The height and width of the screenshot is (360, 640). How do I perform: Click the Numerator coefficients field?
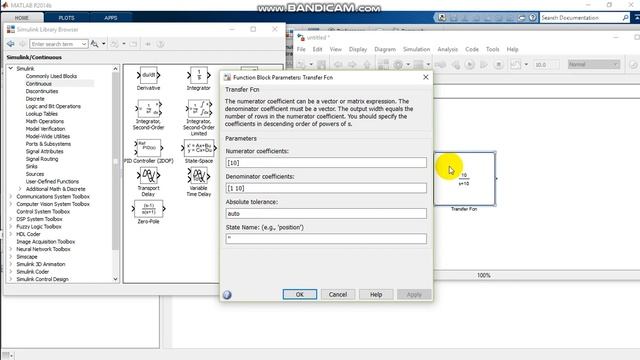(326, 163)
